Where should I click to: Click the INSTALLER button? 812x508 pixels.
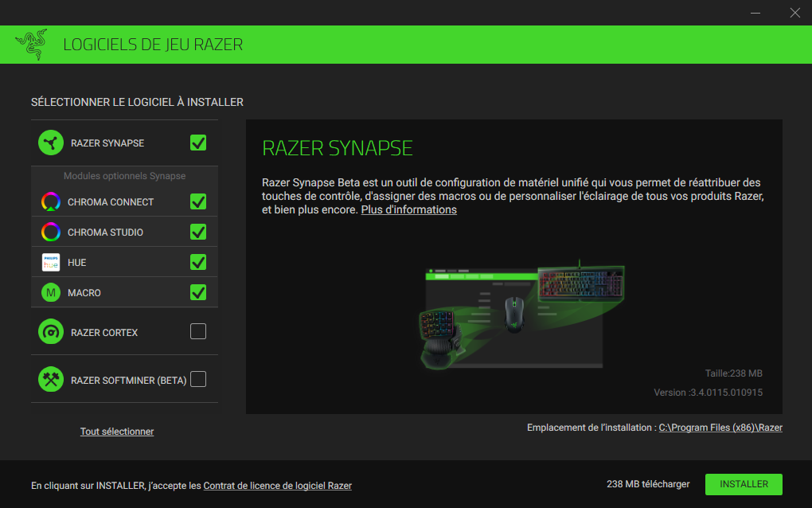point(744,484)
